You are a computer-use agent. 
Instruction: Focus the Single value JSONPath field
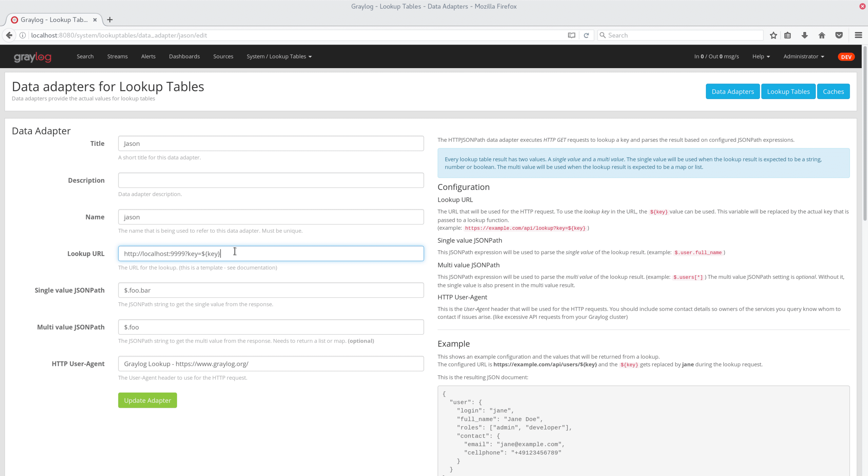click(x=271, y=290)
